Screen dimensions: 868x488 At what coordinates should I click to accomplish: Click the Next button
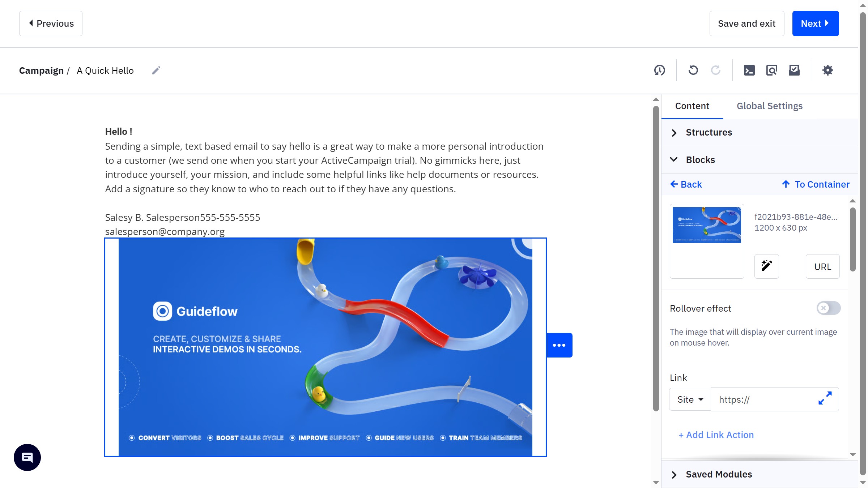pyautogui.click(x=815, y=23)
